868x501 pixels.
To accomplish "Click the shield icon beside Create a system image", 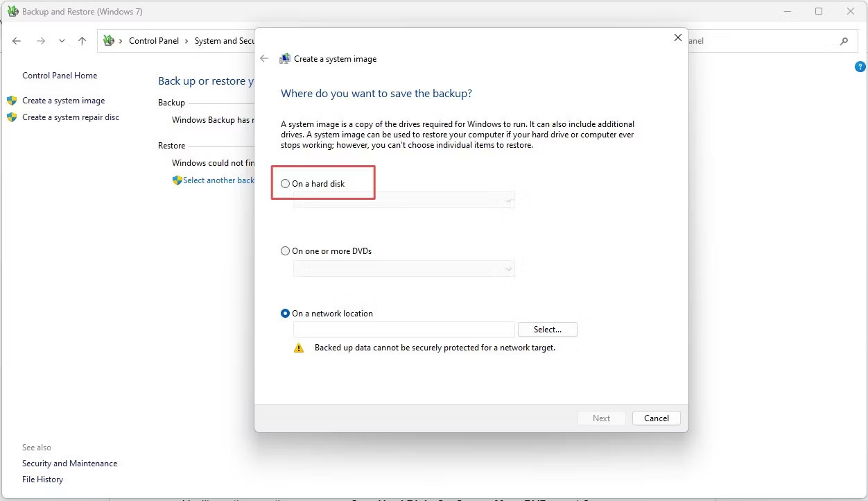I will coord(12,101).
